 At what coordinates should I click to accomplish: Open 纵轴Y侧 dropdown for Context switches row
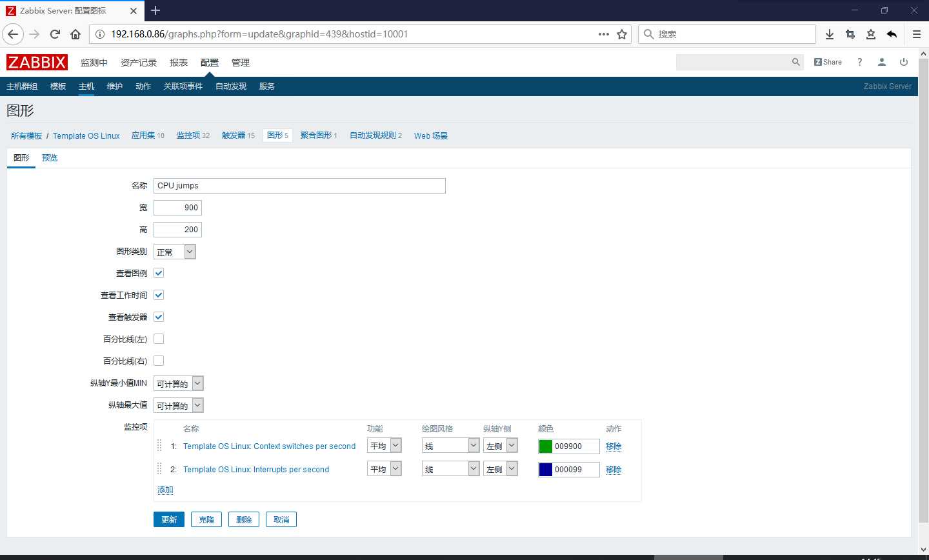501,446
